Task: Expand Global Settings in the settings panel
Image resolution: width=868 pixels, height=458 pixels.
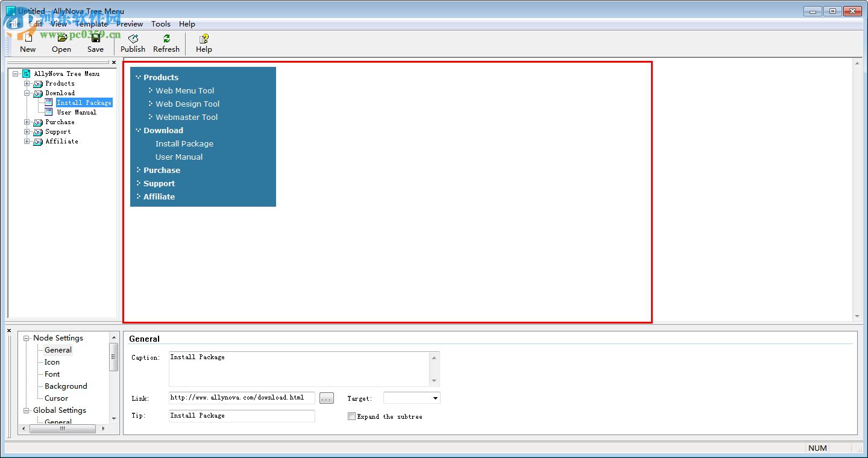Action: tap(26, 410)
